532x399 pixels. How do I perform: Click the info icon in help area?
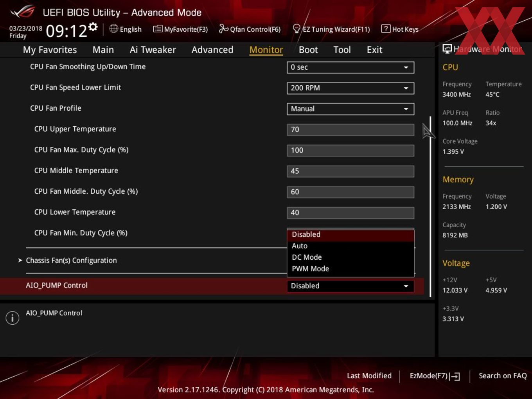pyautogui.click(x=13, y=318)
